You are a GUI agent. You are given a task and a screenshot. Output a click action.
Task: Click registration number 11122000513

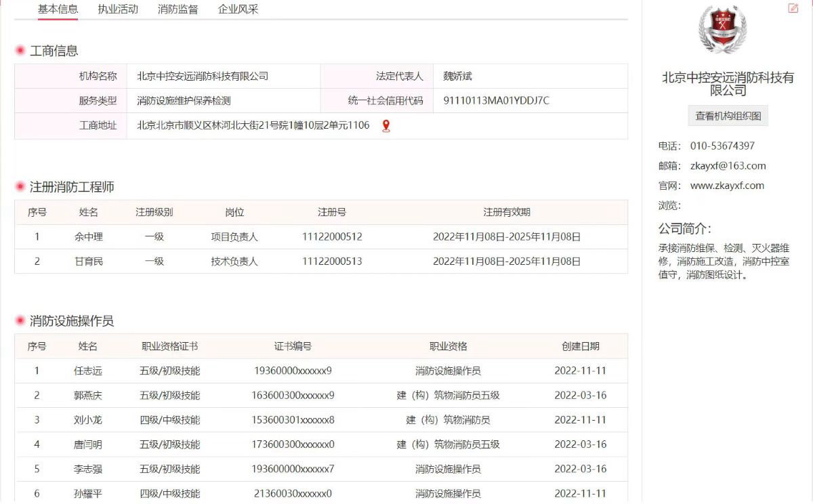click(x=332, y=261)
